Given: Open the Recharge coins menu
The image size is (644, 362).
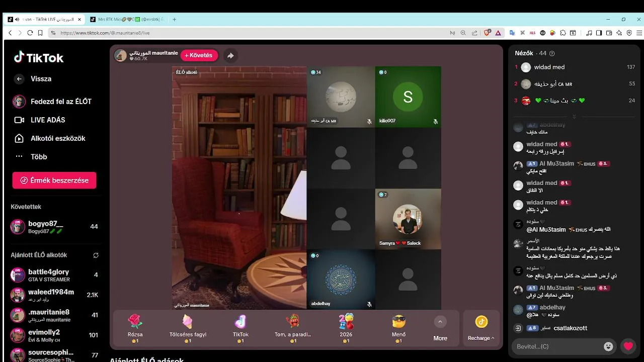Looking at the screenshot, I should point(481,328).
